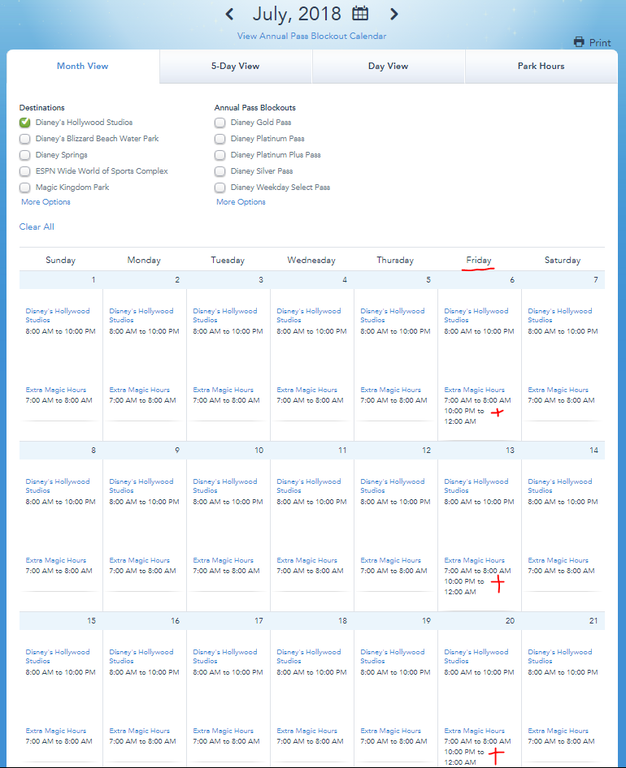
Task: Select the July 13 date cell number
Action: click(509, 451)
